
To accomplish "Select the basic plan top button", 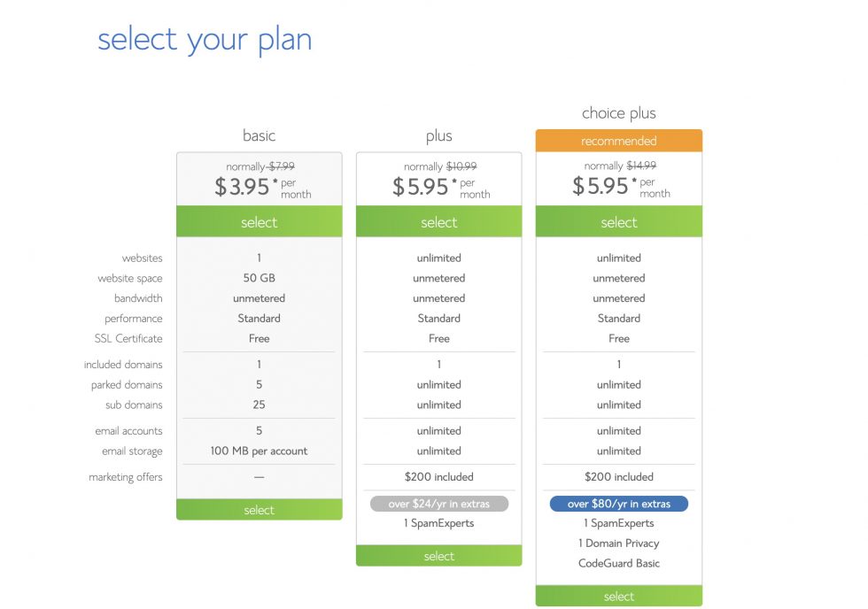I will [259, 222].
